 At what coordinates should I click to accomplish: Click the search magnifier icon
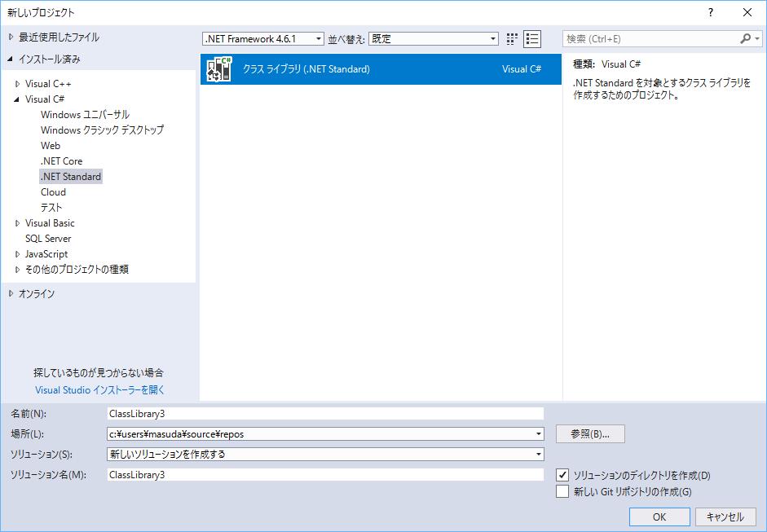point(745,38)
